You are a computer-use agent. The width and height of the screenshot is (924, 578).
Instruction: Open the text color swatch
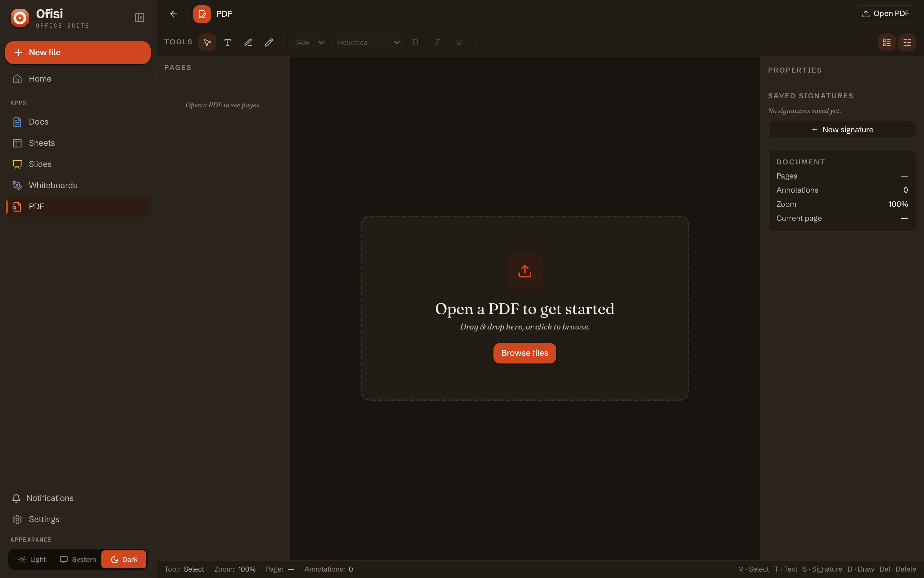(481, 42)
